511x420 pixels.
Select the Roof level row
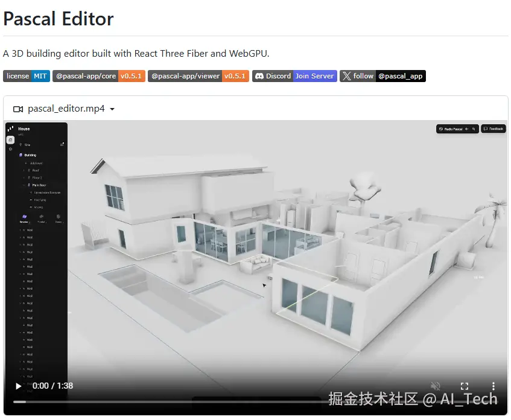[36, 170]
